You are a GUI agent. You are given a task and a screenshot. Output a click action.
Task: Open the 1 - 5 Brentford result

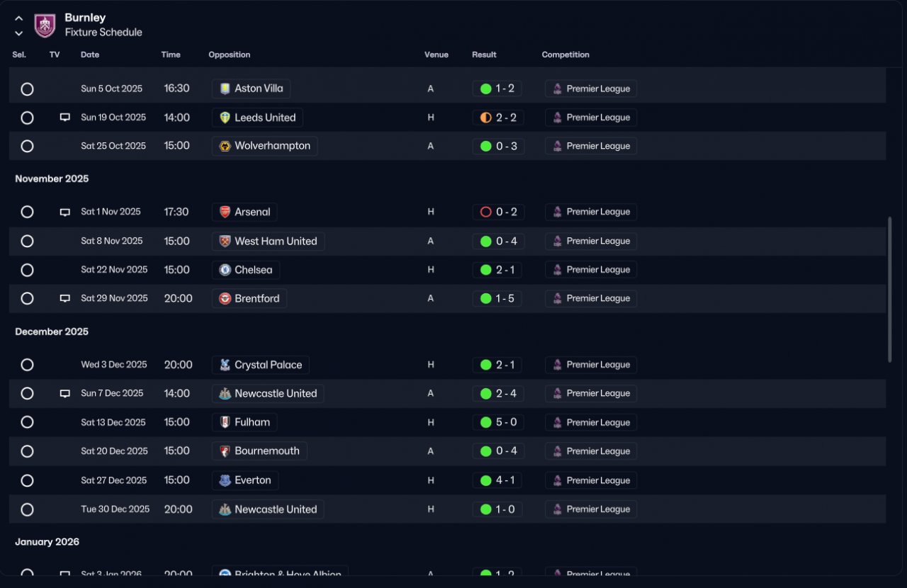(497, 298)
